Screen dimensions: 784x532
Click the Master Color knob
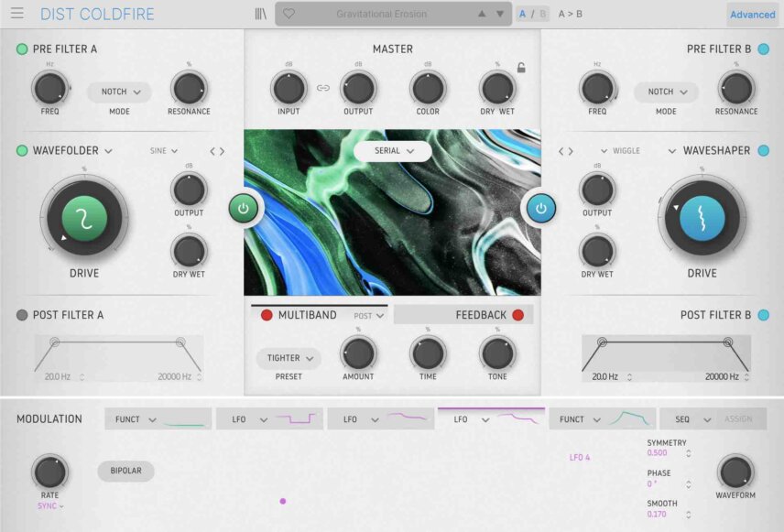pyautogui.click(x=428, y=89)
